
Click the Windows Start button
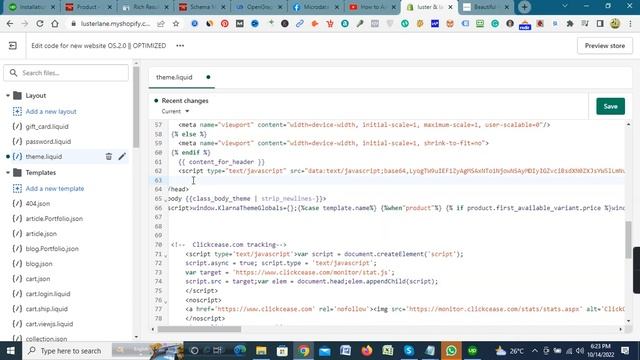pyautogui.click(x=11, y=351)
